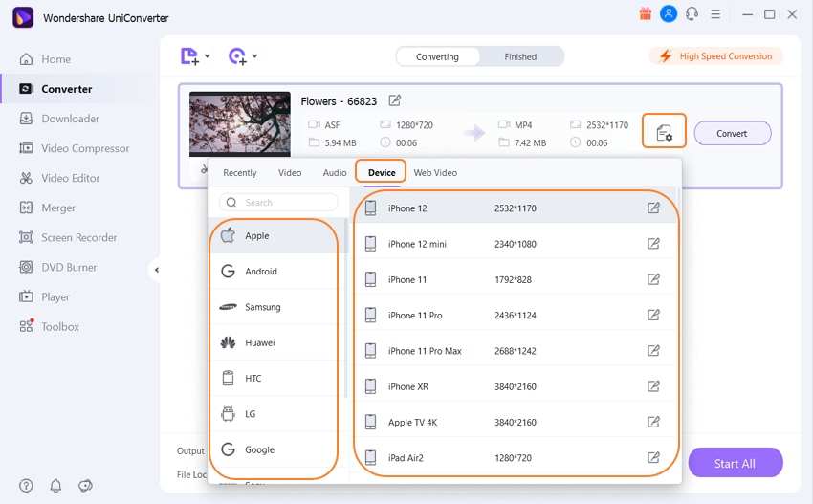The image size is (813, 504).
Task: Click the format Search field
Action: coord(278,202)
